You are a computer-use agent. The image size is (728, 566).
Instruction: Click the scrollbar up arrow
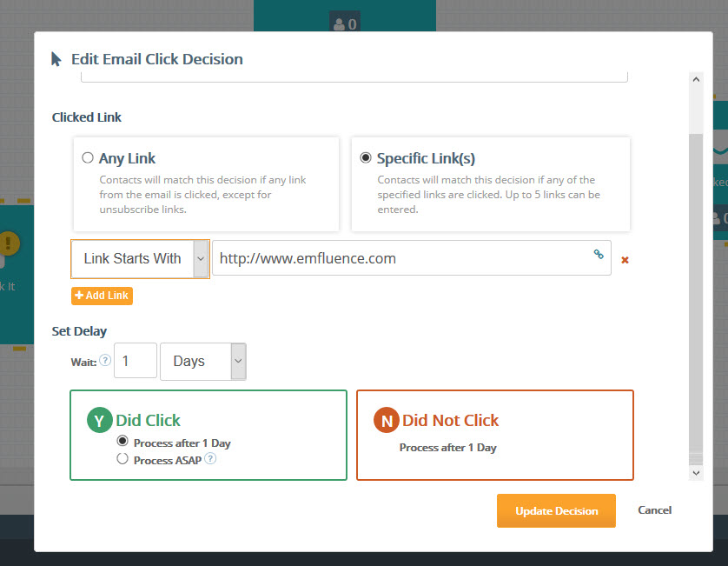696,79
